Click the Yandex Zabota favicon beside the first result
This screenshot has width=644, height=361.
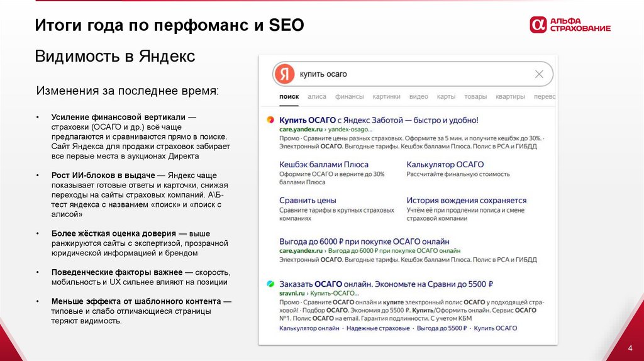[270, 120]
